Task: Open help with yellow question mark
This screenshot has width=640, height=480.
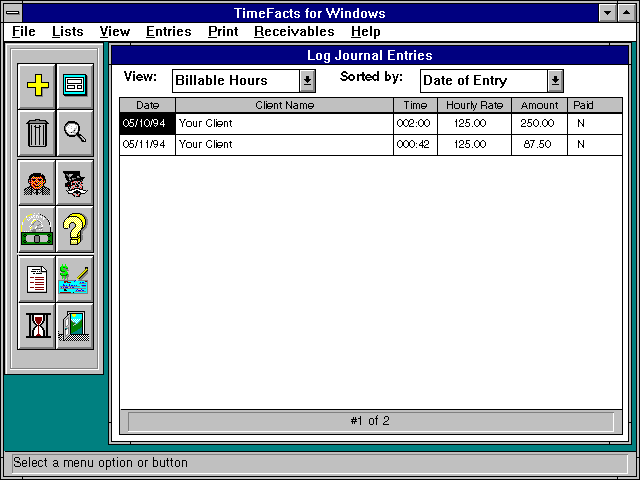Action: pyautogui.click(x=74, y=229)
